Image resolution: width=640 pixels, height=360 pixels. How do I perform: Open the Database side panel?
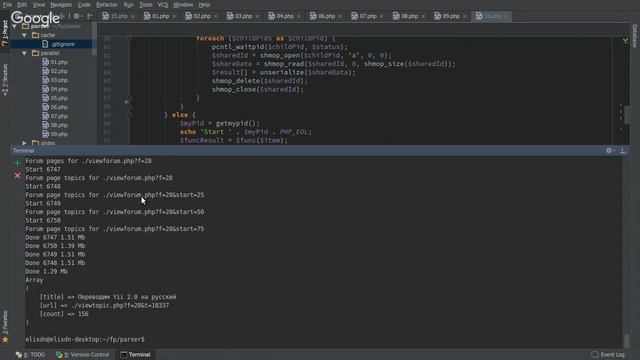tap(635, 36)
